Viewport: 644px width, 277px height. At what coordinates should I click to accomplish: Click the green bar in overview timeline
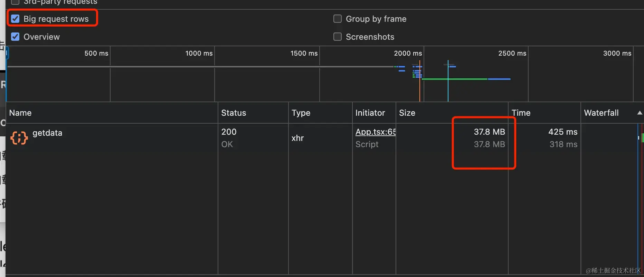[455, 79]
